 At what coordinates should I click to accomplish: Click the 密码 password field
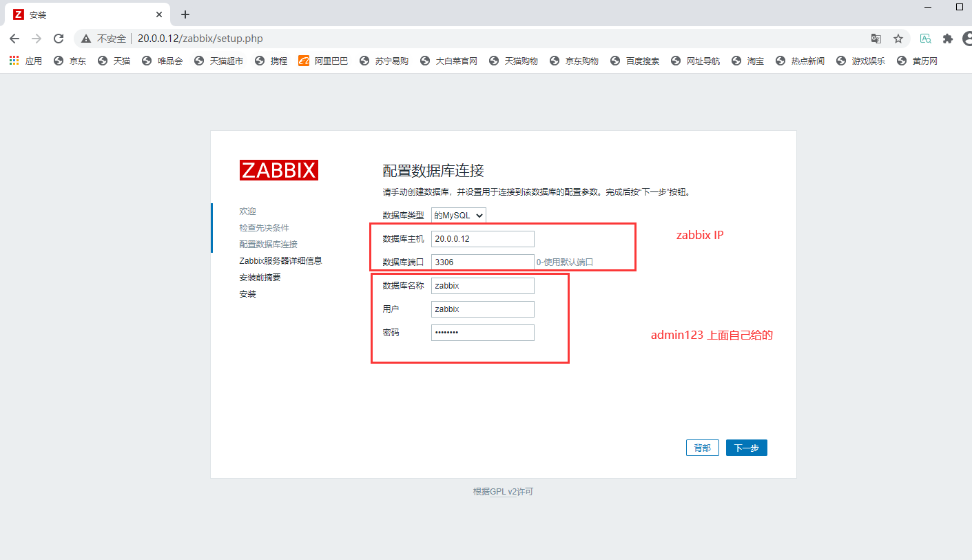tap(483, 333)
